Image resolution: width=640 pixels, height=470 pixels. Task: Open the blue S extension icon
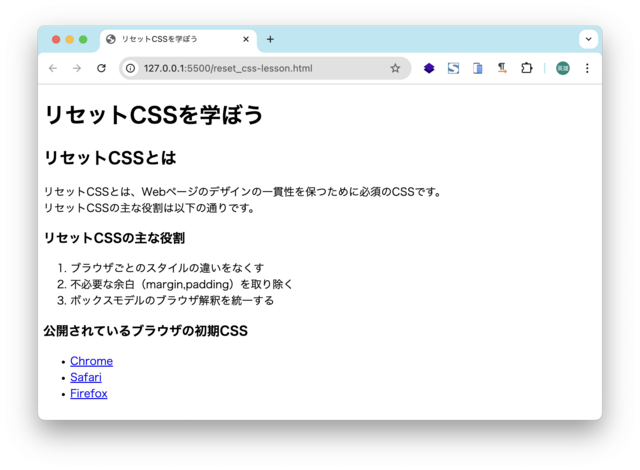click(x=453, y=68)
